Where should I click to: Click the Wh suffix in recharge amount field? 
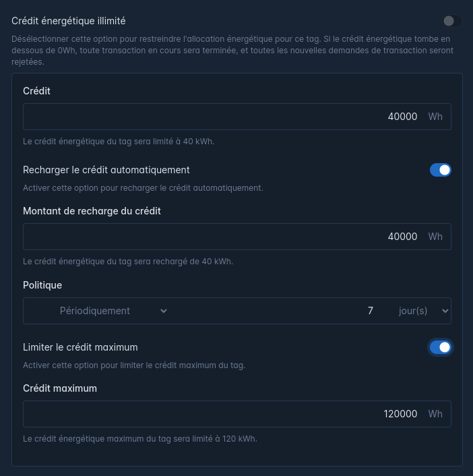coord(435,237)
